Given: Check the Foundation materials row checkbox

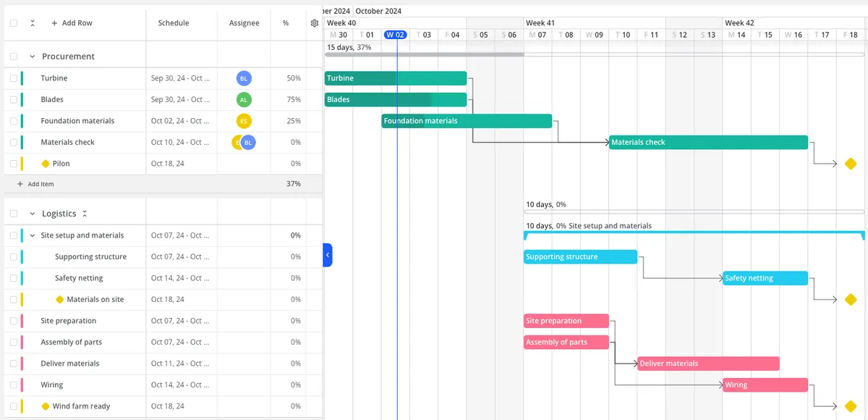Looking at the screenshot, I should coord(14,121).
